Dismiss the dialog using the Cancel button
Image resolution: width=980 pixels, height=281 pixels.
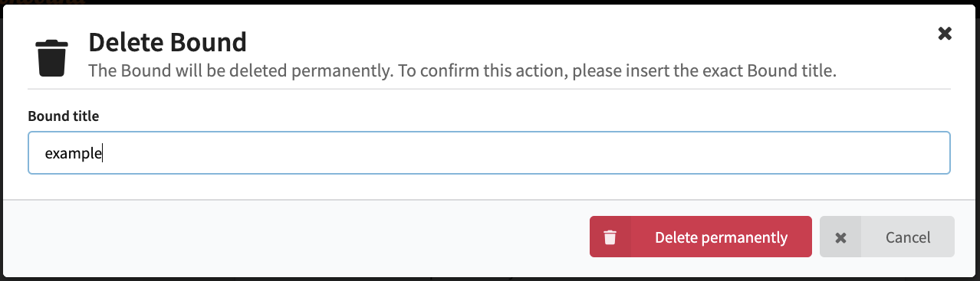click(x=887, y=237)
